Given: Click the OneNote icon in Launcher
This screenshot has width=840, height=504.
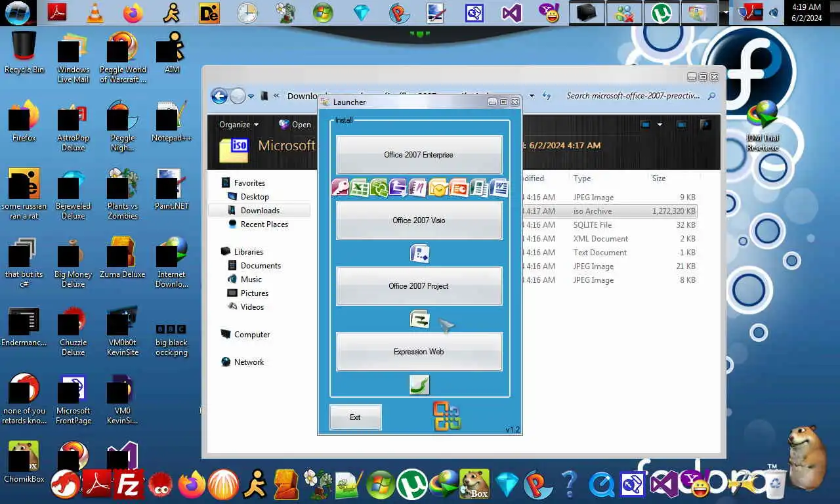Looking at the screenshot, I should point(418,188).
